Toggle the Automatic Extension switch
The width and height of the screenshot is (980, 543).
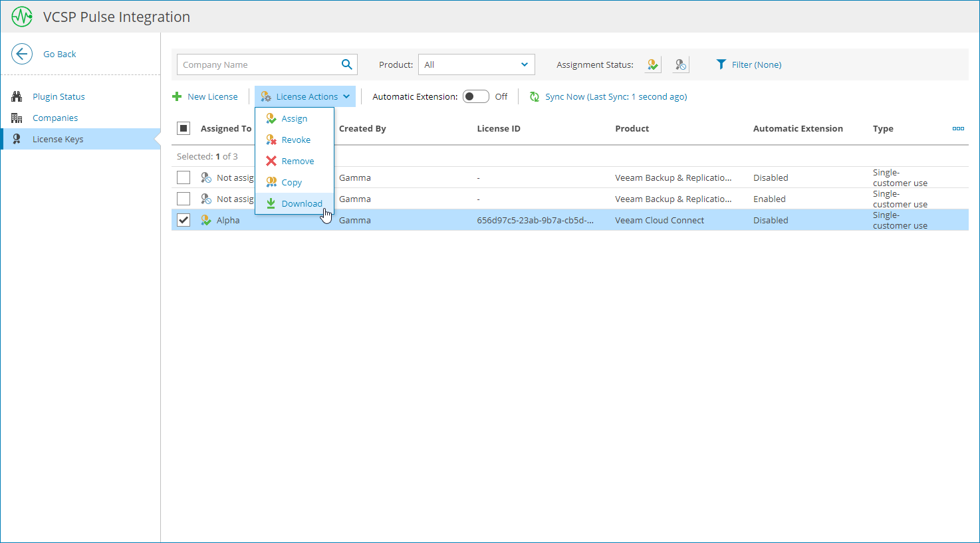pyautogui.click(x=476, y=96)
